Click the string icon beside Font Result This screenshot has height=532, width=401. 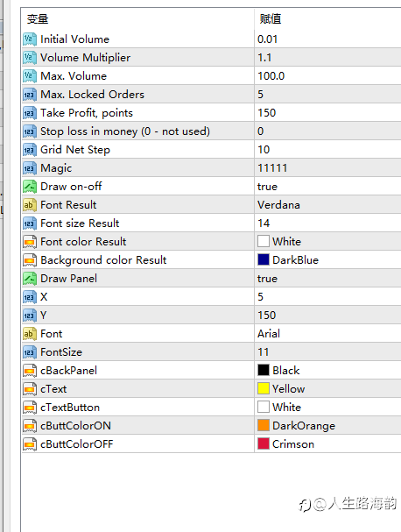tap(30, 204)
